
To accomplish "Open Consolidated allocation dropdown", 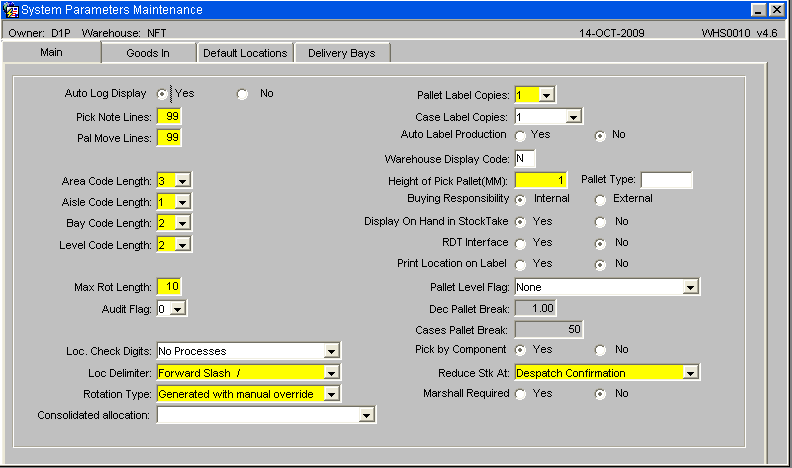I will [367, 415].
